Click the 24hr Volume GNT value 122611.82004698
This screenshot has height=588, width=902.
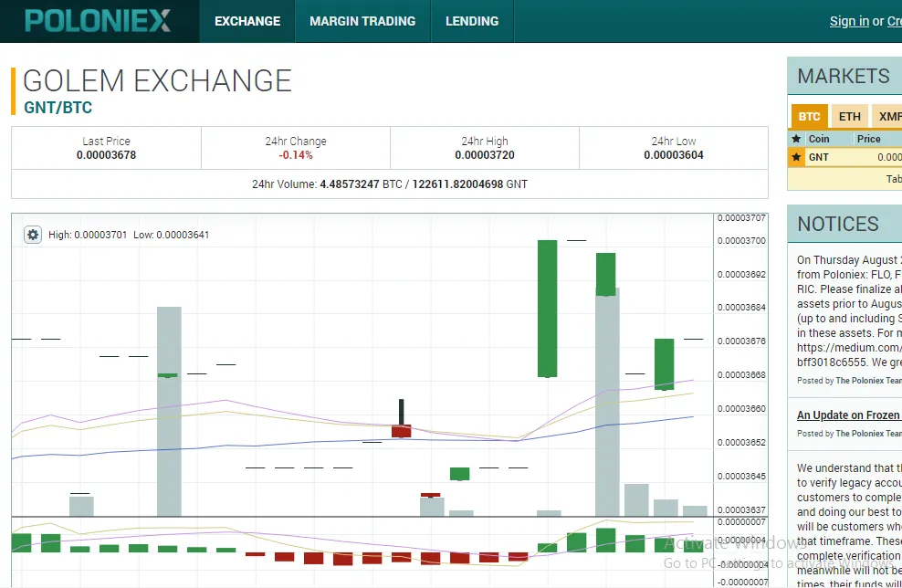click(x=458, y=184)
